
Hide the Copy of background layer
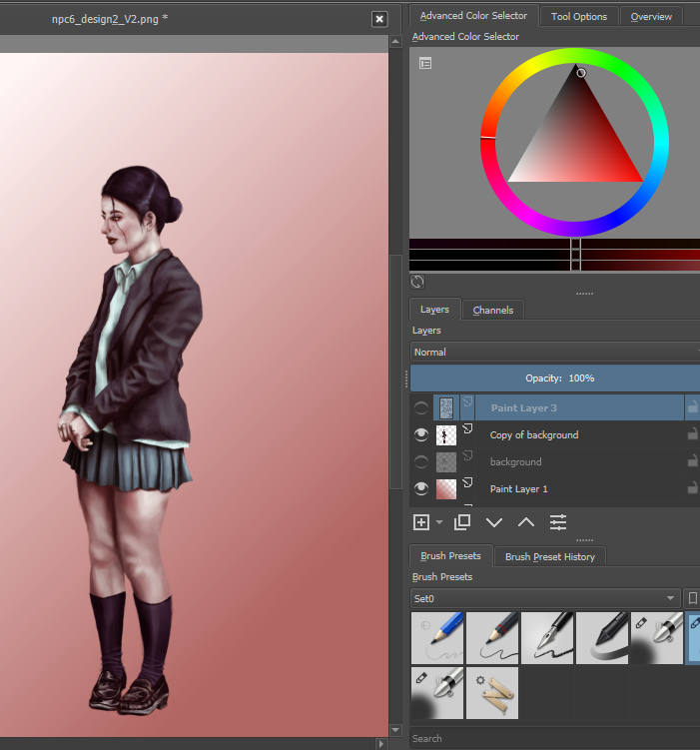click(421, 435)
